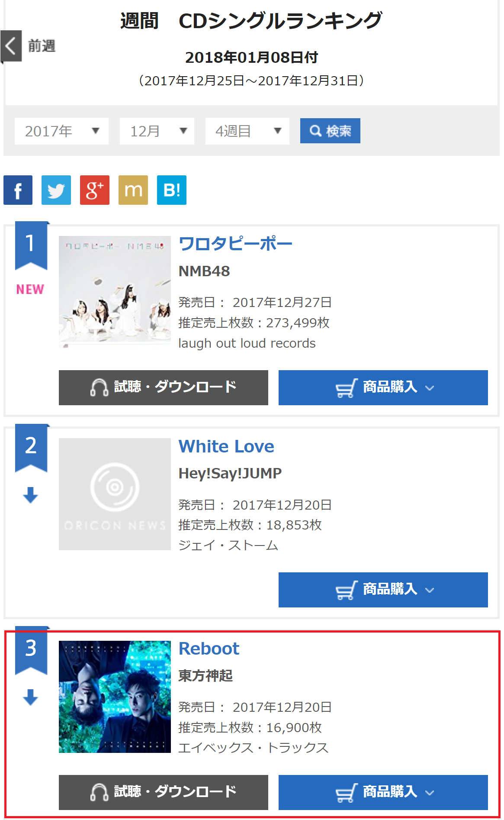This screenshot has width=504, height=820.
Task: Share ranking on mixi
Action: tap(133, 190)
